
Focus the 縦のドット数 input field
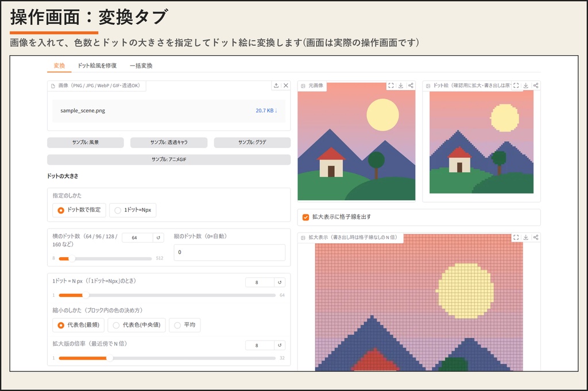(230, 252)
